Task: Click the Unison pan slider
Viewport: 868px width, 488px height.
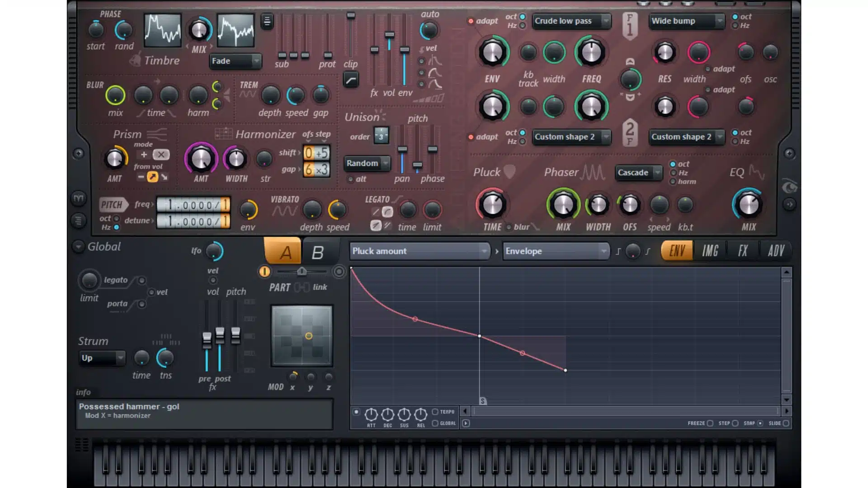Action: [x=402, y=150]
